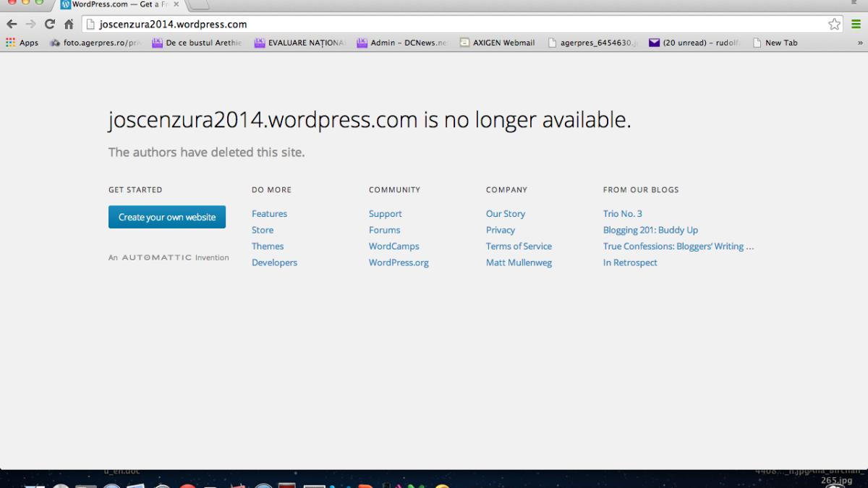Click inside the address bar
868x488 pixels.
[289, 23]
